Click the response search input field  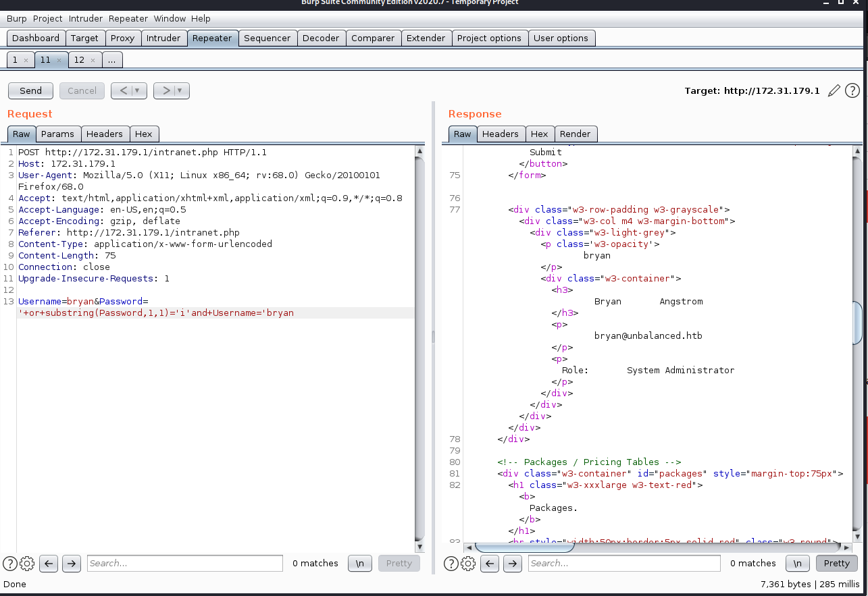point(625,564)
